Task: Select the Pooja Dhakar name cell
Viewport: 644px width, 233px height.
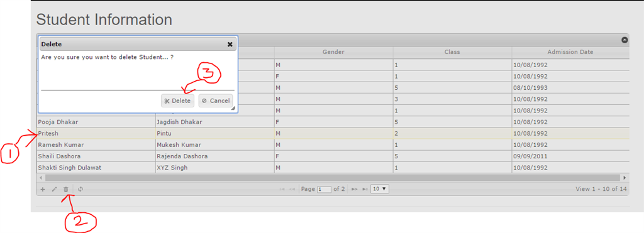Action: click(x=96, y=122)
